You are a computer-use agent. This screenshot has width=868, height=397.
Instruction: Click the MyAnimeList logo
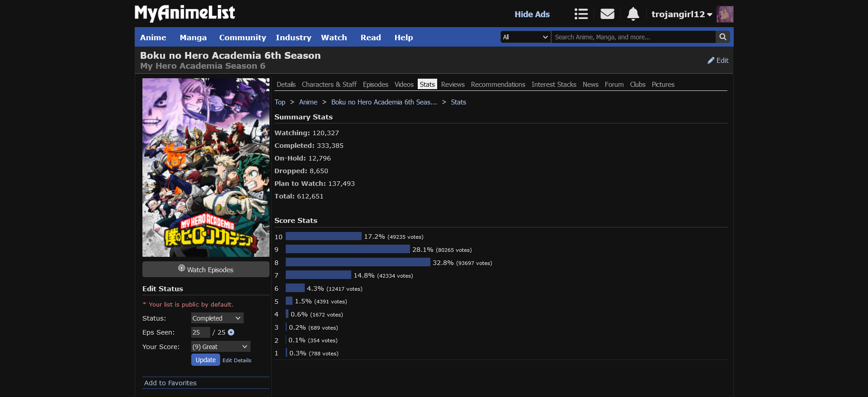(184, 13)
